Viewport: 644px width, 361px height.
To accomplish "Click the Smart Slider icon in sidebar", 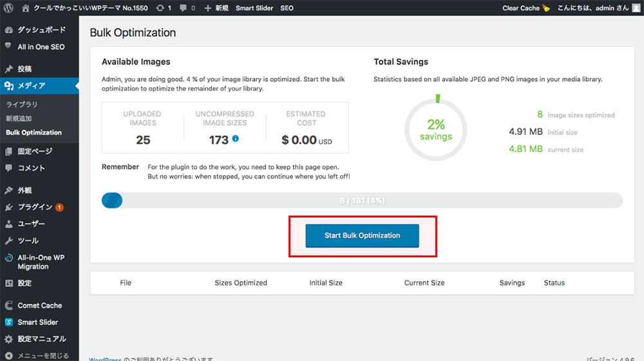I will pos(8,322).
